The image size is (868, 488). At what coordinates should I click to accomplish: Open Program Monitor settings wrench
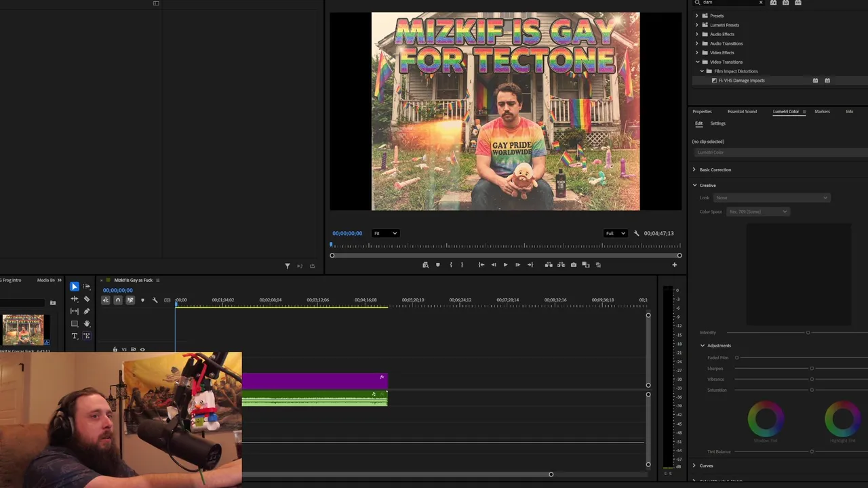tap(636, 233)
